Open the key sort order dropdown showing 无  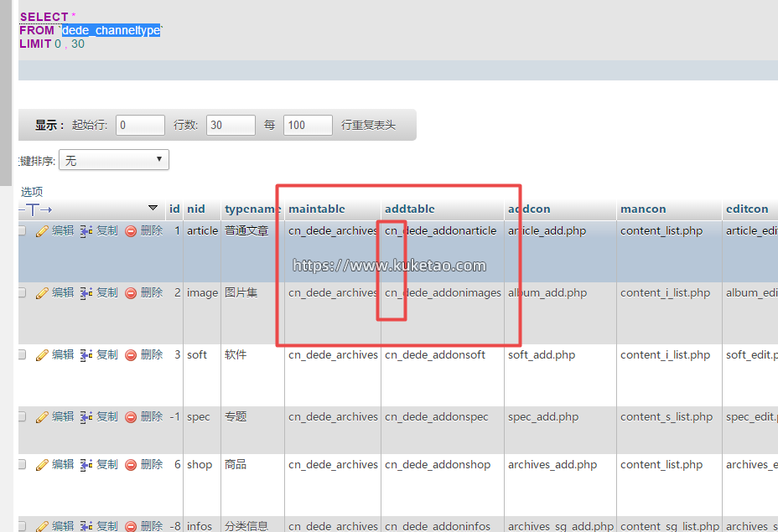pyautogui.click(x=114, y=160)
